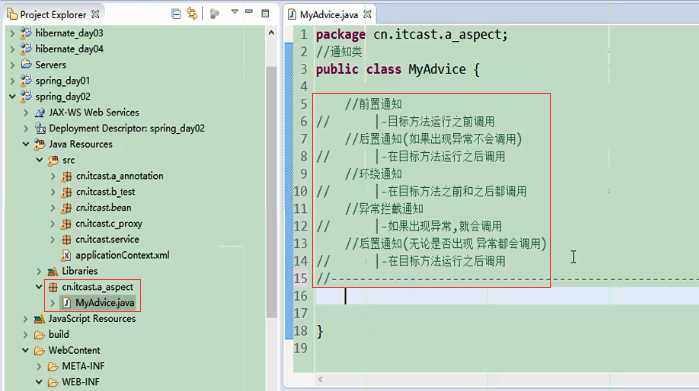Close the Project Explorer view tab
This screenshot has width=699, height=391.
(95, 14)
